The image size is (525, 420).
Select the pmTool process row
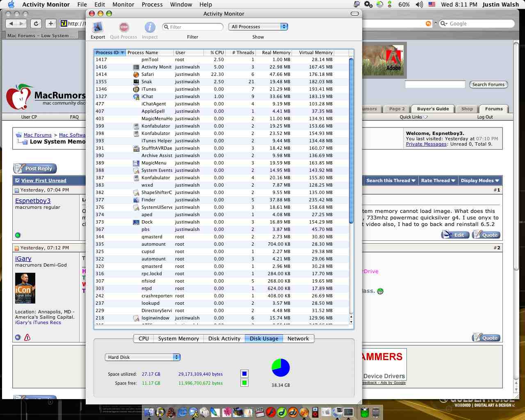click(221, 60)
